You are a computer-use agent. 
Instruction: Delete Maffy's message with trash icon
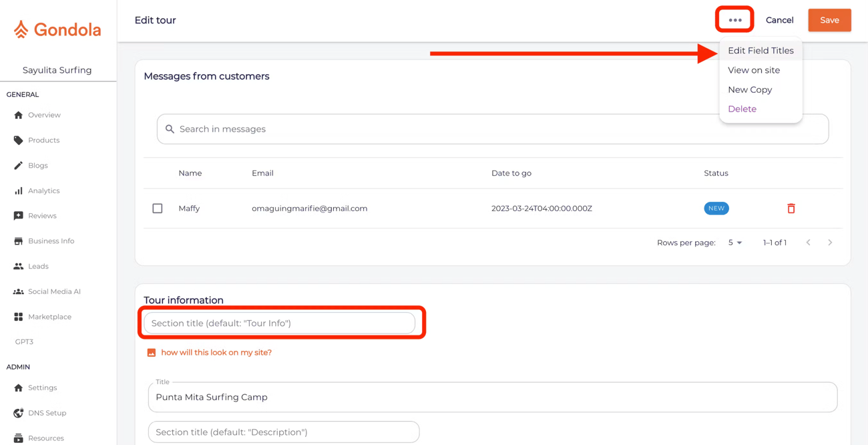pos(791,208)
